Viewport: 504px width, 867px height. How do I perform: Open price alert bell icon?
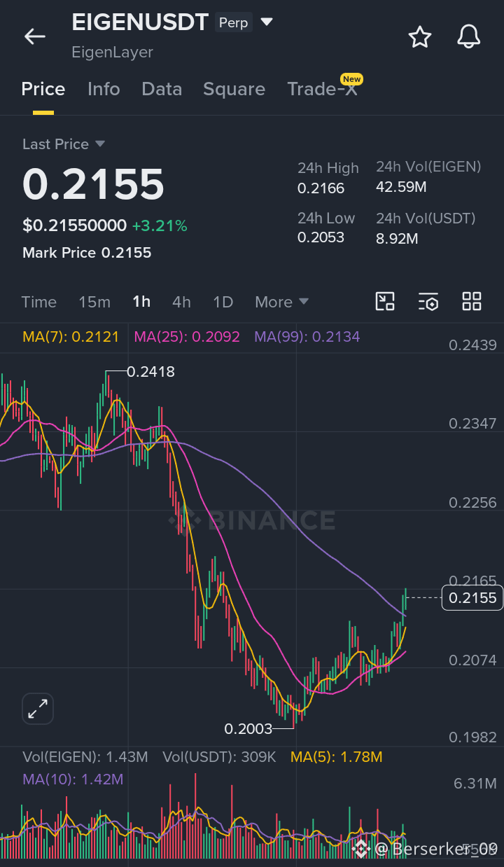[x=468, y=36]
